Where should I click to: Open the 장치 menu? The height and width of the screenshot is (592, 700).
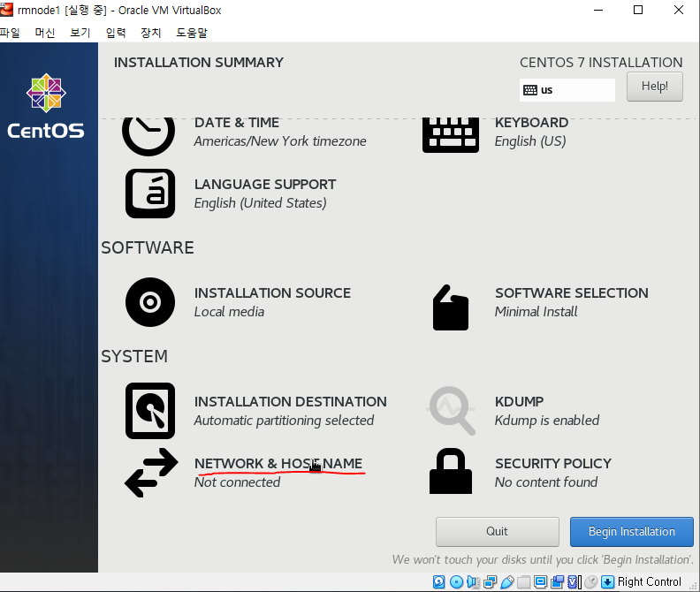tap(151, 33)
